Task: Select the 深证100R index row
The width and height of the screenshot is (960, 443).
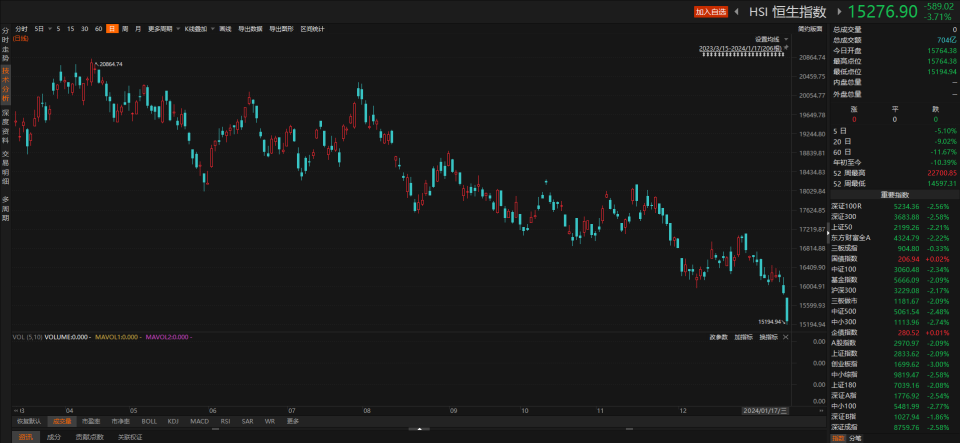Action: [x=894, y=207]
